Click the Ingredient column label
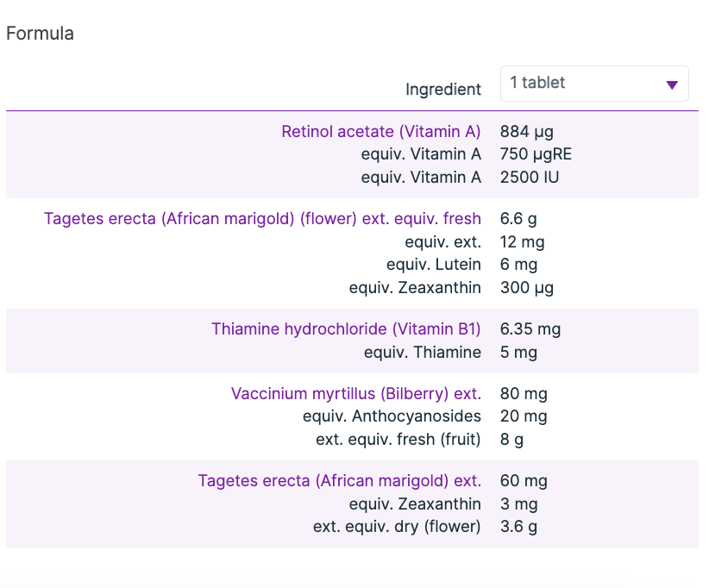The width and height of the screenshot is (709, 588). 443,89
